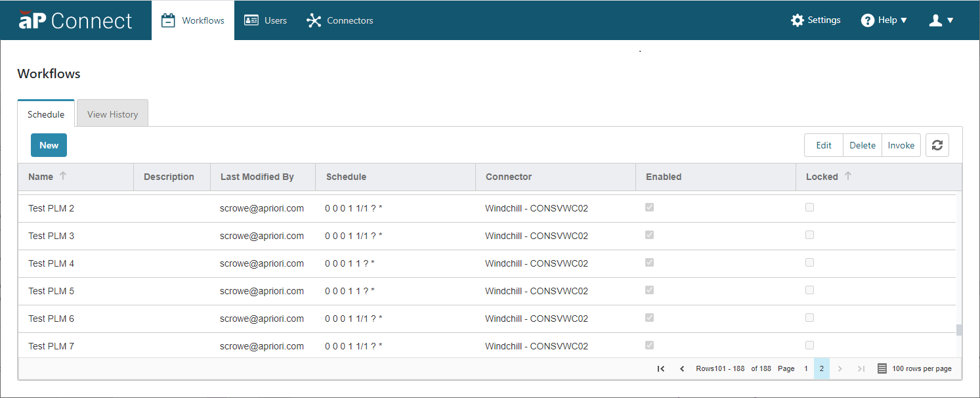Toggle Enabled checkbox for Test PLM 2
Image resolution: width=980 pixels, height=398 pixels.
(649, 208)
